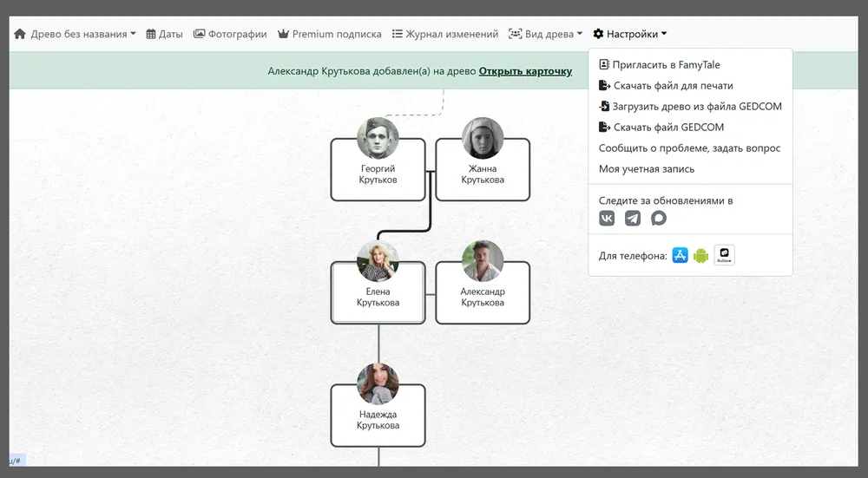Open the Telegram channel icon

[x=633, y=218]
